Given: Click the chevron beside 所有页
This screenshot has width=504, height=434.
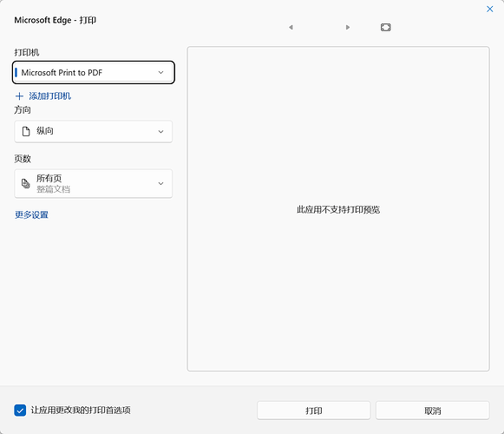Looking at the screenshot, I should coord(160,183).
